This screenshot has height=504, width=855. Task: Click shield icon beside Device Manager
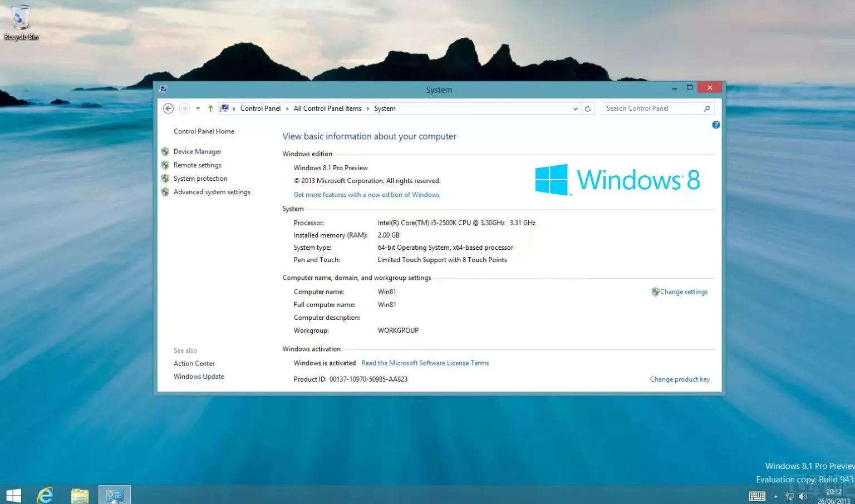(x=165, y=151)
